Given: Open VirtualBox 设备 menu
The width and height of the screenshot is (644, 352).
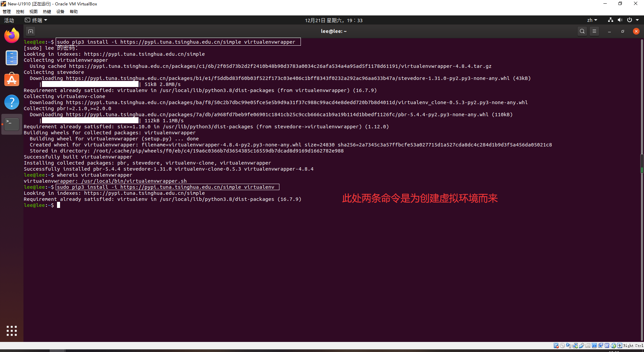Looking at the screenshot, I should click(60, 12).
